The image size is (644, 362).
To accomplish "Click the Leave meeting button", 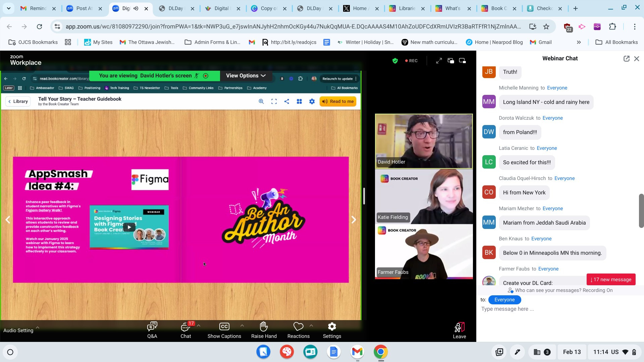I will coord(459,330).
